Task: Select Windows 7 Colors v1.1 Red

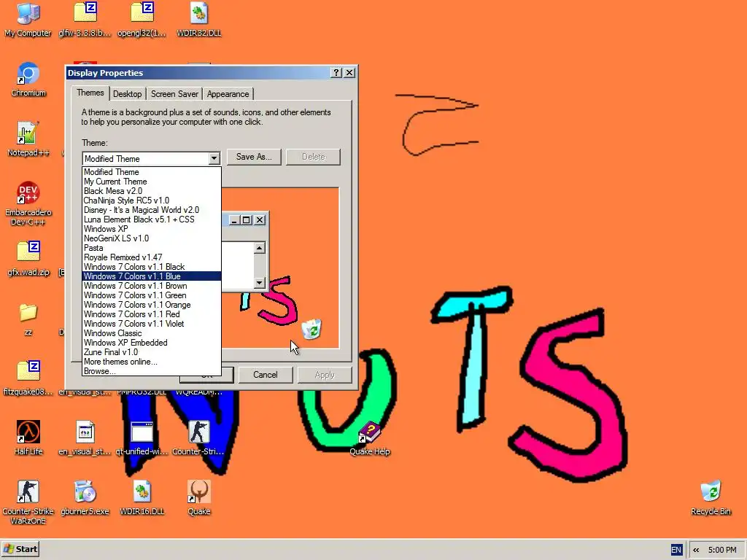Action: [x=152, y=314]
